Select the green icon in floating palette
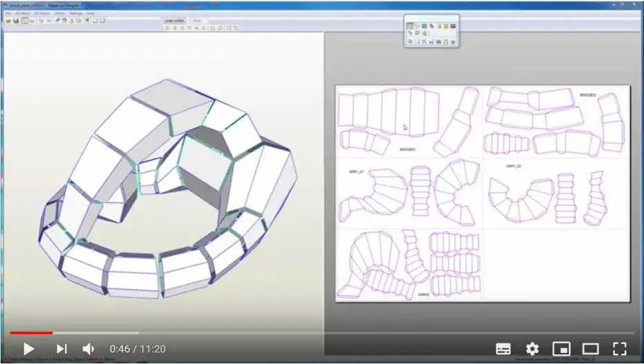 439,26
